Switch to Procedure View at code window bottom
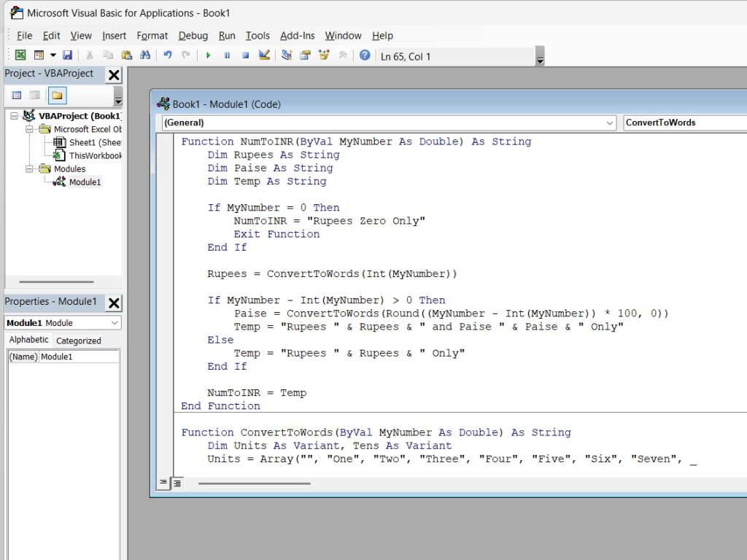 point(164,483)
